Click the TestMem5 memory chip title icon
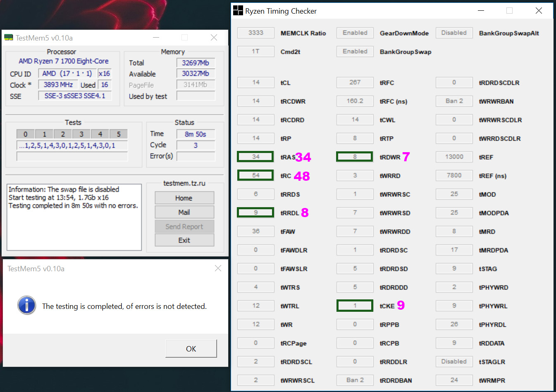This screenshot has width=556, height=392. (x=9, y=38)
